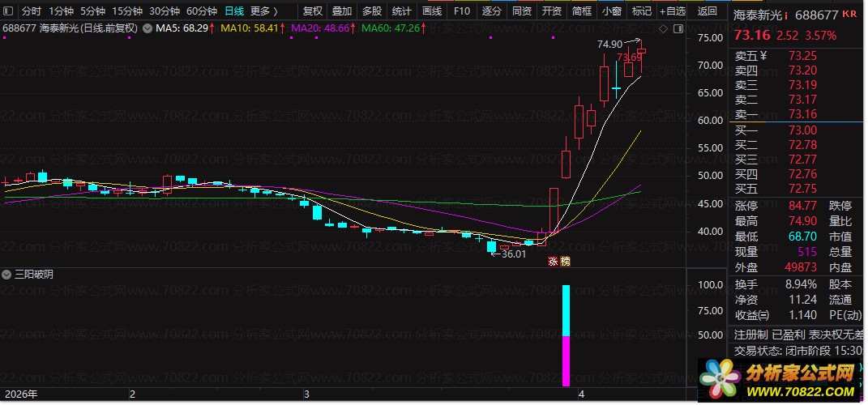868x405 pixels.
Task: Click the info 'i' icon beside 海泰新光
Action: pyautogui.click(x=786, y=15)
